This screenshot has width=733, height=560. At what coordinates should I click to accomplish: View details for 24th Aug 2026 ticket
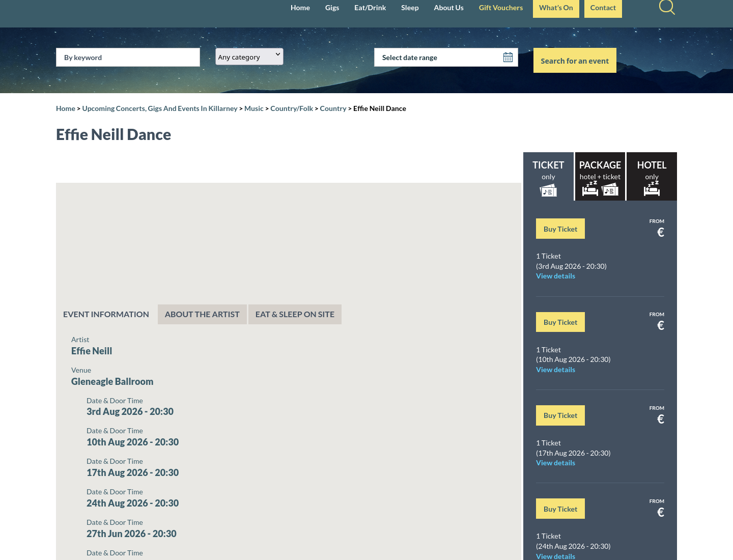pos(555,556)
